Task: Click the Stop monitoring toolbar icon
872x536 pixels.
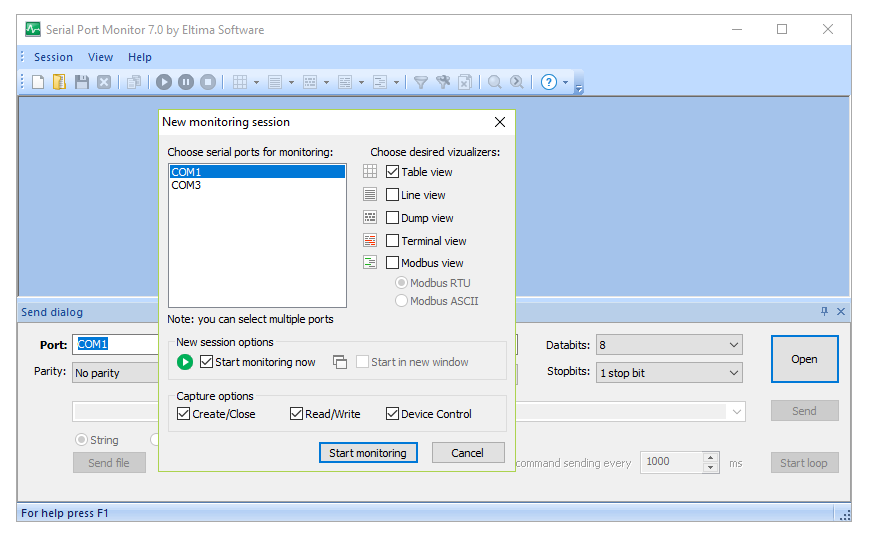Action: 208,82
